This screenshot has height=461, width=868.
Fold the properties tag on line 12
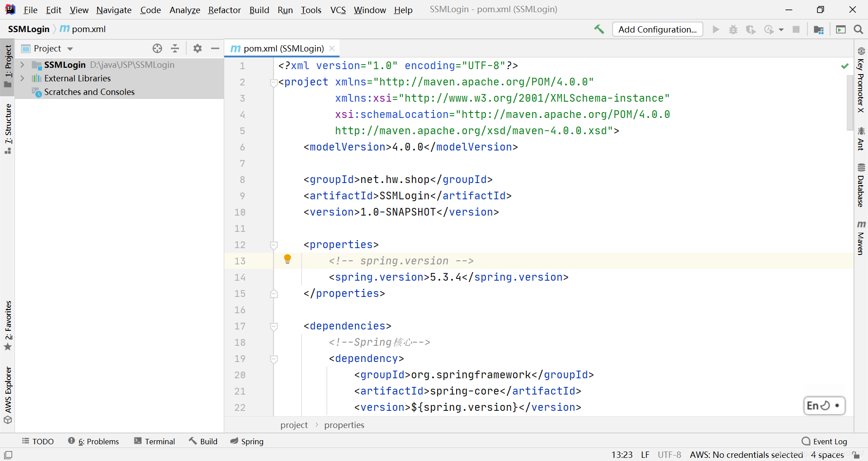(274, 245)
